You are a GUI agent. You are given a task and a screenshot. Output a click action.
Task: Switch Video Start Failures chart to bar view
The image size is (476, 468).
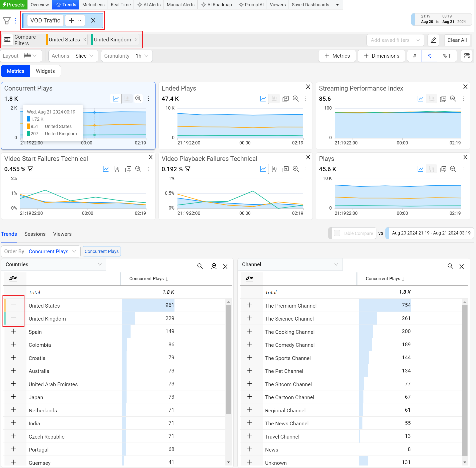click(117, 169)
